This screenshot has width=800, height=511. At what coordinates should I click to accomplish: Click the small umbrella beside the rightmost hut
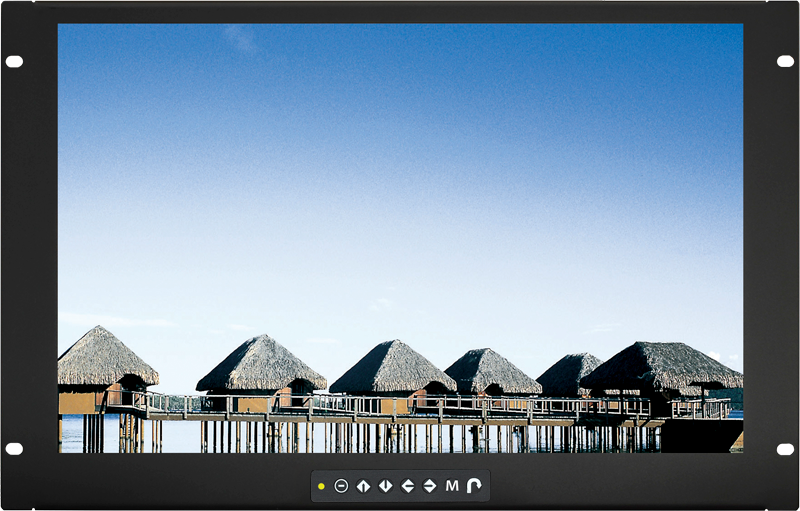pyautogui.click(x=708, y=385)
